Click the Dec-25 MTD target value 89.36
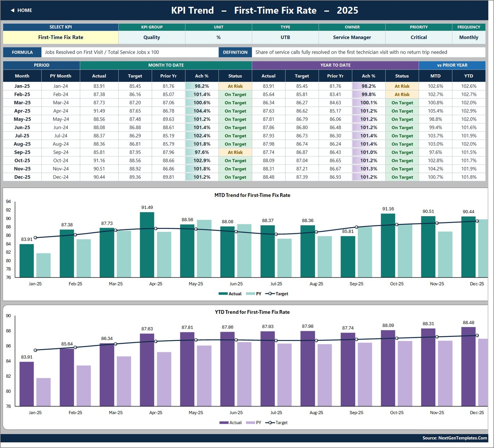This screenshot has height=448, width=494. 135,177
